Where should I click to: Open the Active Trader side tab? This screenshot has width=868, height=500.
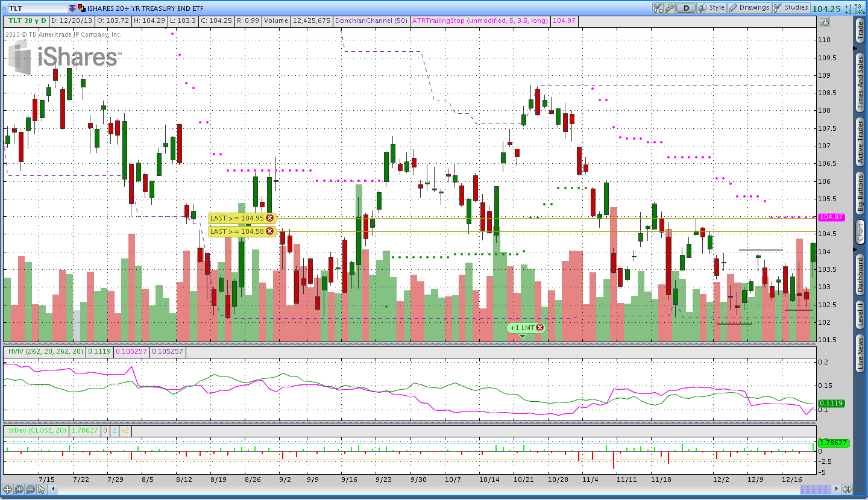pos(860,142)
